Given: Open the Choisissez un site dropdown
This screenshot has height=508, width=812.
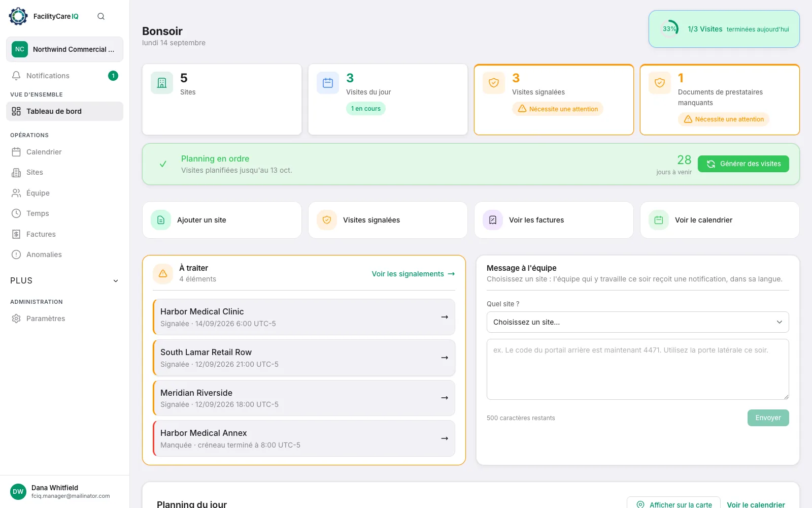Looking at the screenshot, I should [x=638, y=322].
